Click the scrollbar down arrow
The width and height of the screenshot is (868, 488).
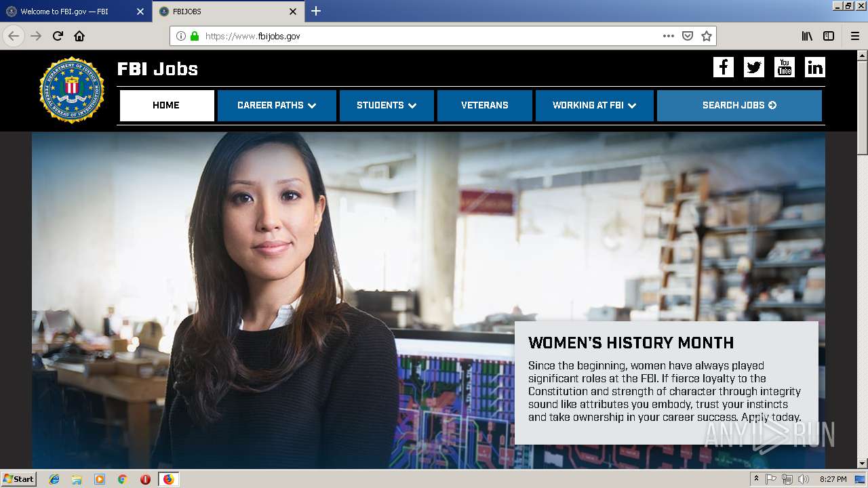pos(862,464)
